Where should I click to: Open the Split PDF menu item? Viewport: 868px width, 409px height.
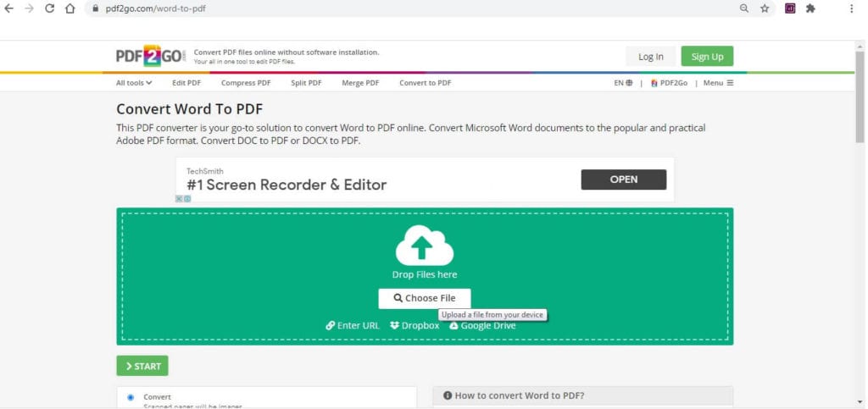click(x=306, y=83)
